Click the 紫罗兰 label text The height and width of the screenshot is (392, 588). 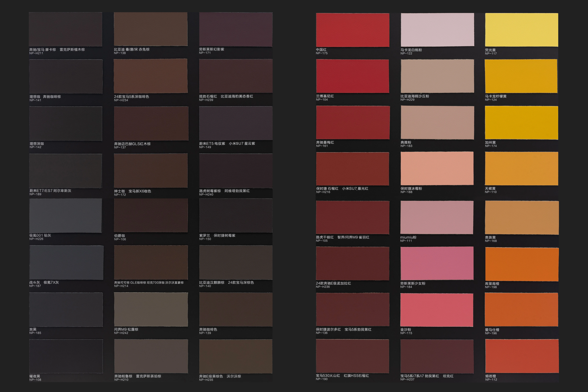(x=204, y=235)
